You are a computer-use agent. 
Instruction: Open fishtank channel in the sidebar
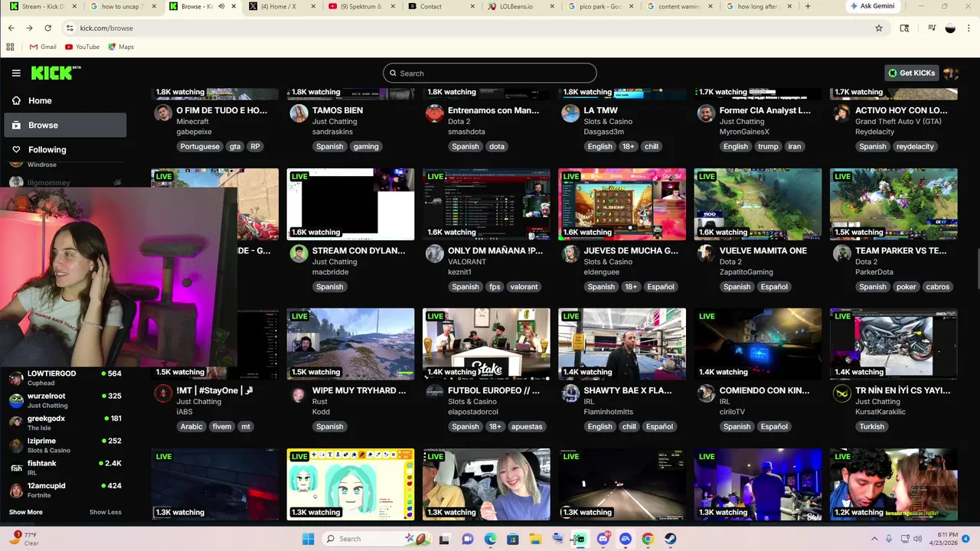65,468
